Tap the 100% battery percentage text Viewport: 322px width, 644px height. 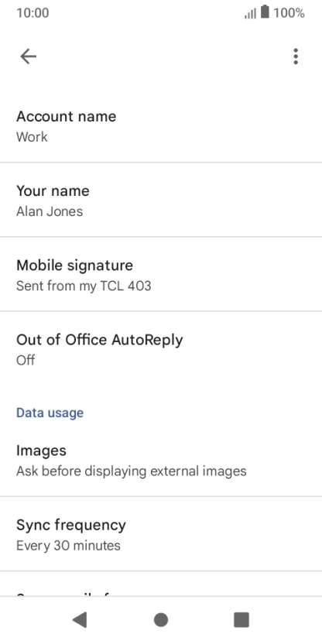coord(289,13)
